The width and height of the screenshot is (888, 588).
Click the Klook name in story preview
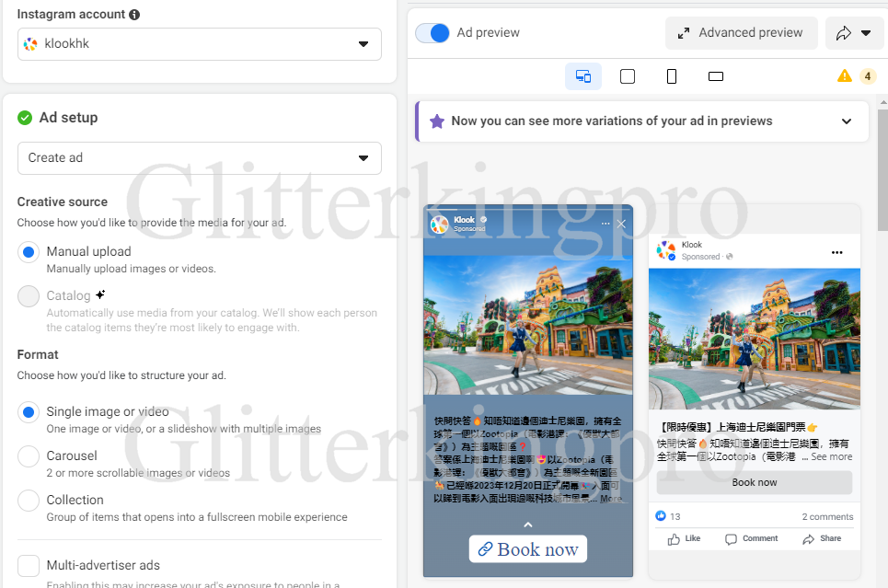[465, 220]
